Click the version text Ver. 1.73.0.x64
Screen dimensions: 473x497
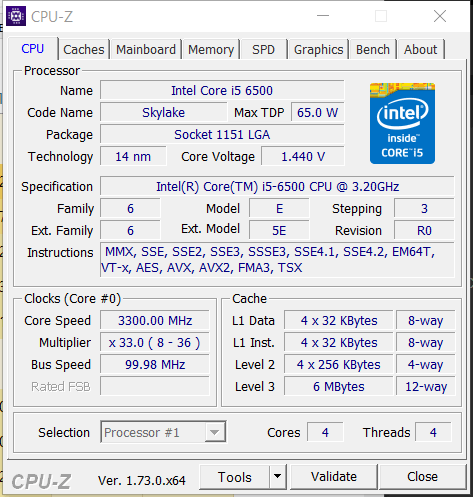142,480
